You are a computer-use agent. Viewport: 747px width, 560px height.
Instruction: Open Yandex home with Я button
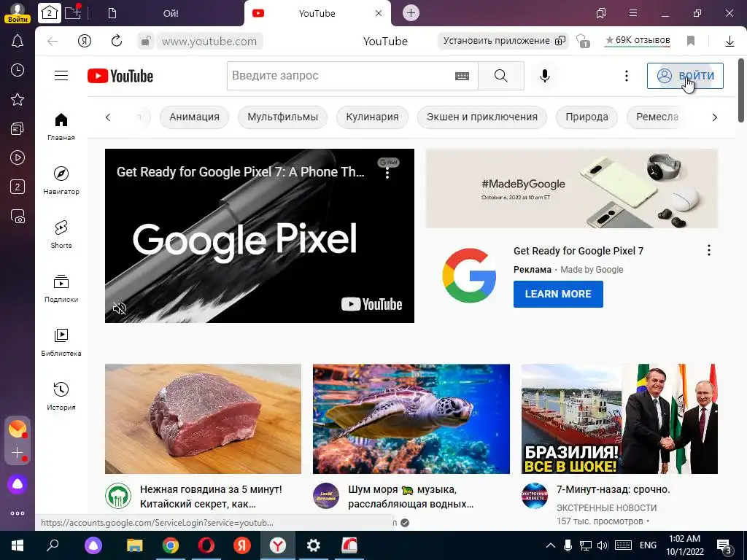[85, 41]
